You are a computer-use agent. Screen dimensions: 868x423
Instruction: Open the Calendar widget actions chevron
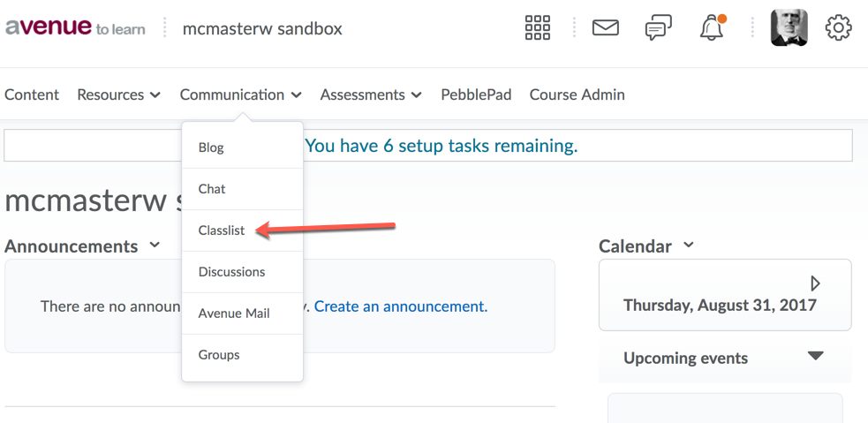click(689, 245)
